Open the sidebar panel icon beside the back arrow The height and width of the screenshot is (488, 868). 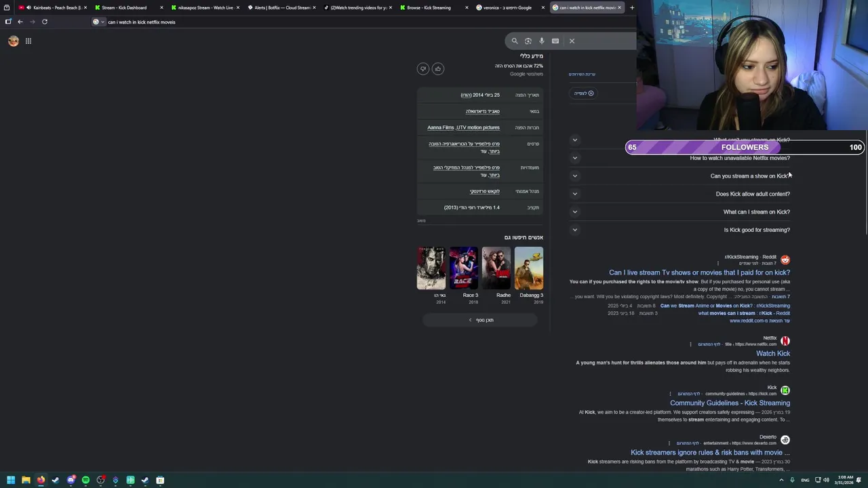8,22
